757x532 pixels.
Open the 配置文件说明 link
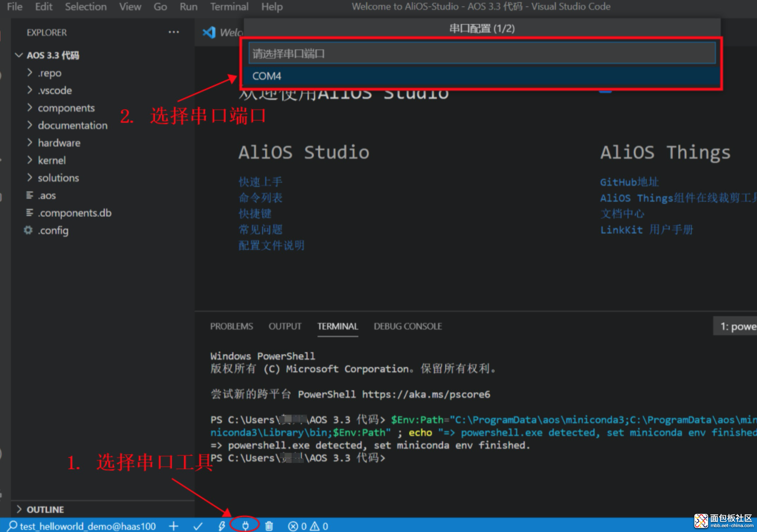tap(272, 246)
